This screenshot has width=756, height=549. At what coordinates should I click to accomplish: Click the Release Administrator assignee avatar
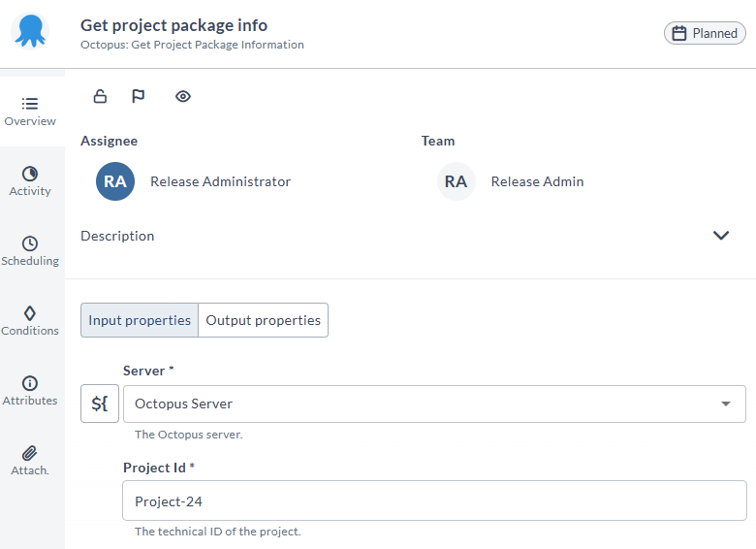(115, 181)
